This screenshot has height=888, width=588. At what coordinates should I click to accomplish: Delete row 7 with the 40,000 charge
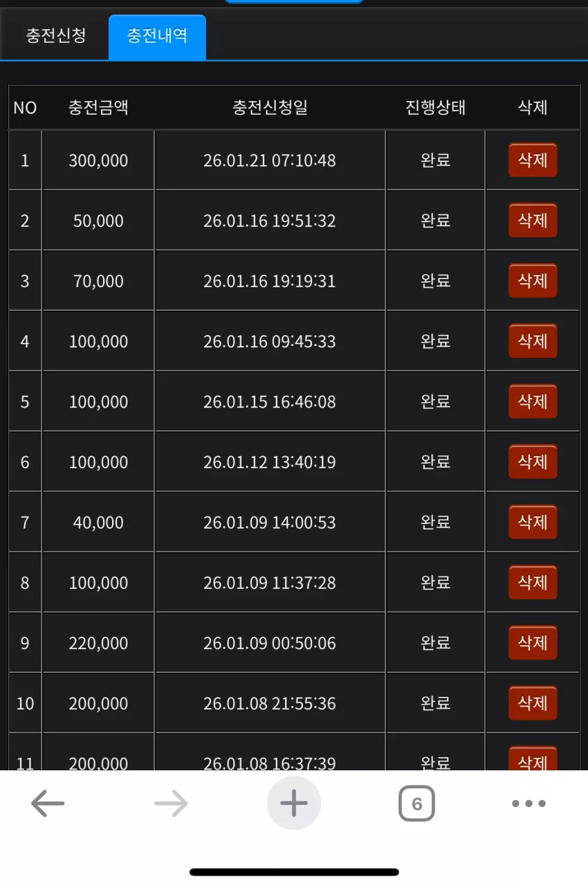click(533, 522)
